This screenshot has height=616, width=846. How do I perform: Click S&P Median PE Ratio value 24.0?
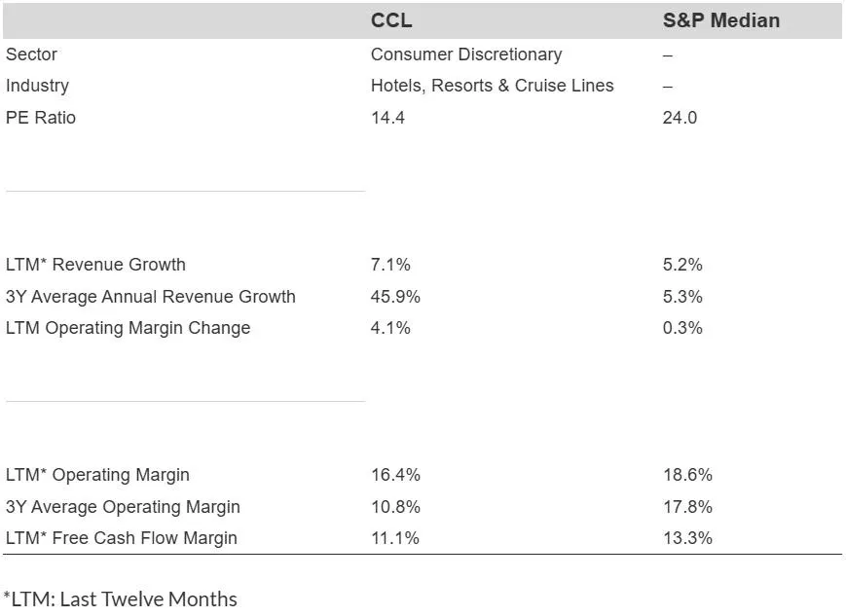[x=680, y=118]
